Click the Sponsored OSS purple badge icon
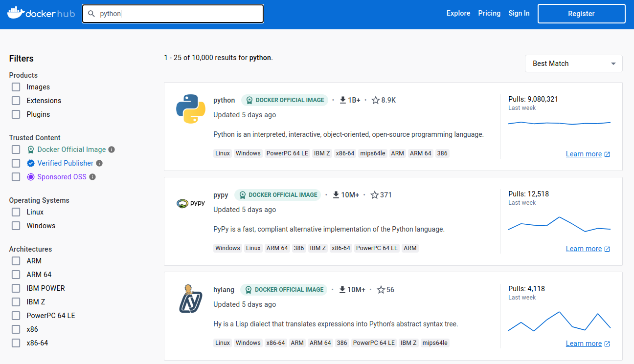 [x=31, y=177]
